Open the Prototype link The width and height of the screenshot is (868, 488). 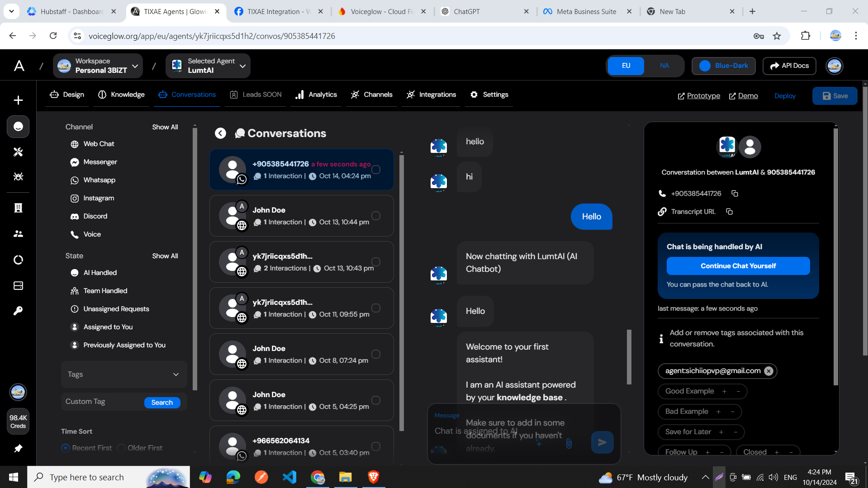click(699, 96)
